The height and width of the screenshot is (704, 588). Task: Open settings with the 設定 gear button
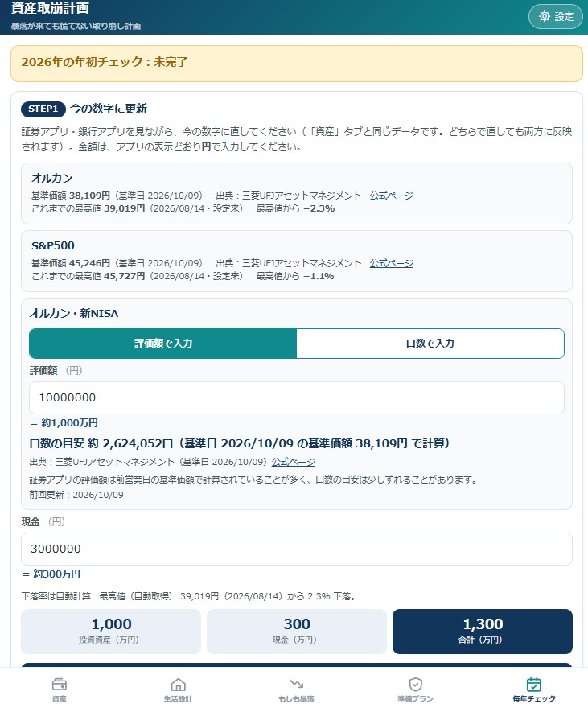[555, 17]
